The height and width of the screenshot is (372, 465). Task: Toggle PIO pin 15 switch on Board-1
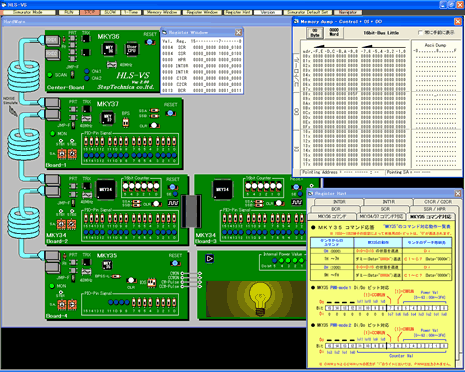click(86, 143)
